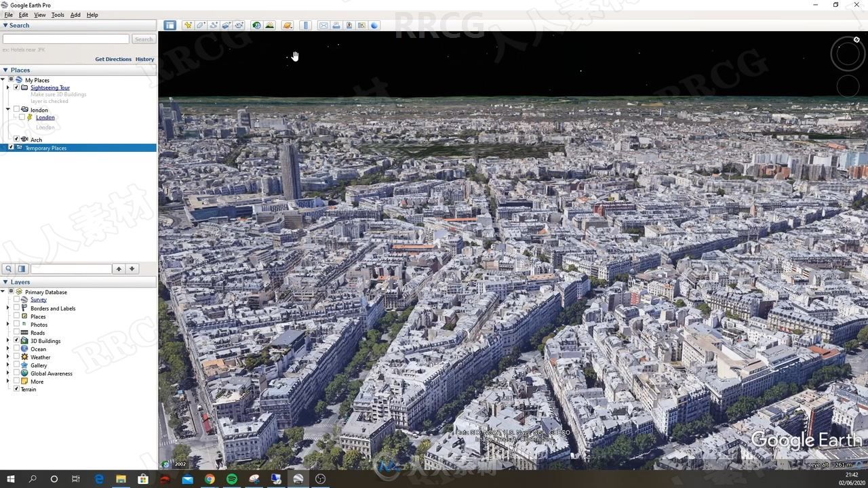868x488 pixels.
Task: Show sunlight across the landscape
Action: coord(269,25)
